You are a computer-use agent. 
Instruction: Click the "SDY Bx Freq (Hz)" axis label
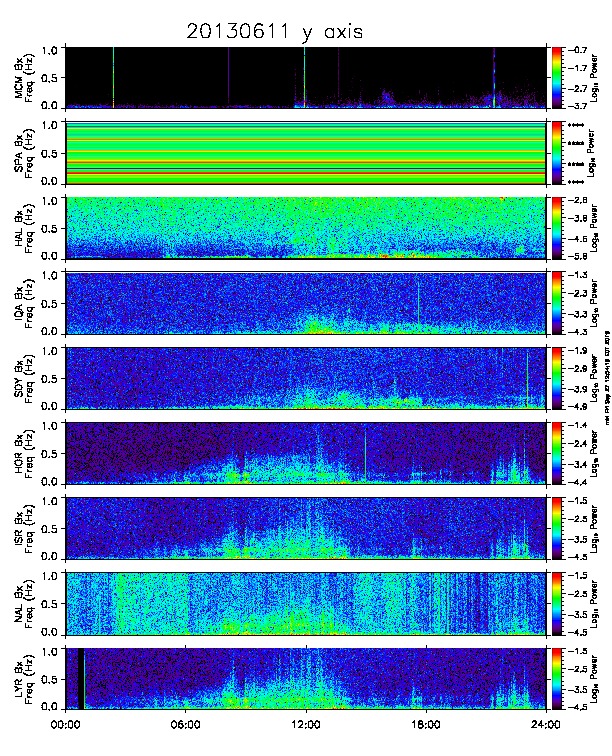point(24,379)
